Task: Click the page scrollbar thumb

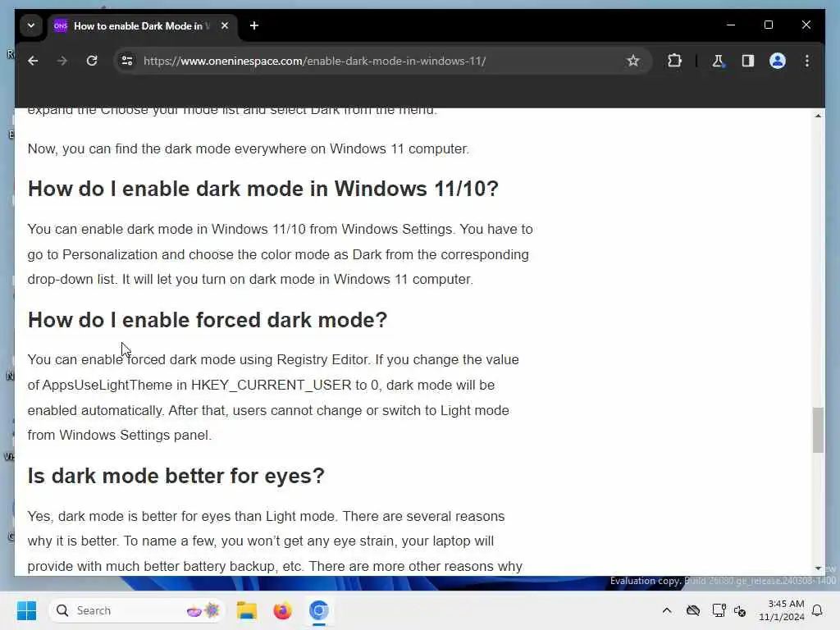Action: pyautogui.click(x=818, y=430)
